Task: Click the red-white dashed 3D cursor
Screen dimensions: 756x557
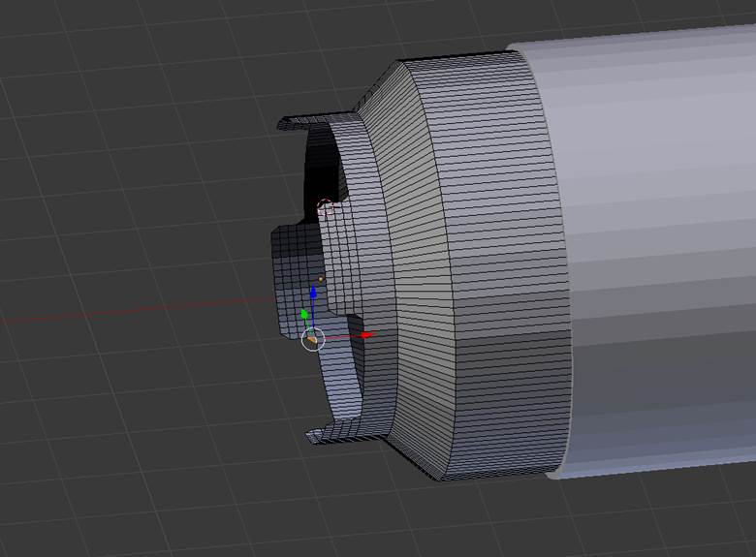Action: tap(326, 207)
